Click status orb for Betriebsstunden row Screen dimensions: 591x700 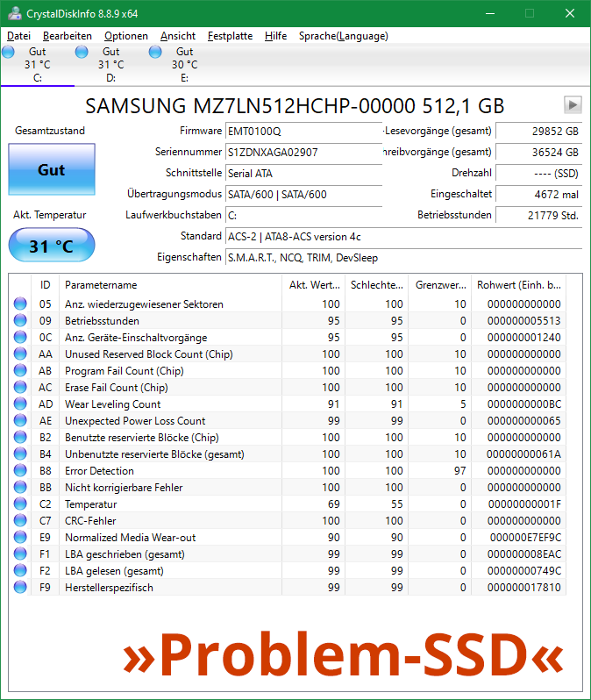click(20, 320)
